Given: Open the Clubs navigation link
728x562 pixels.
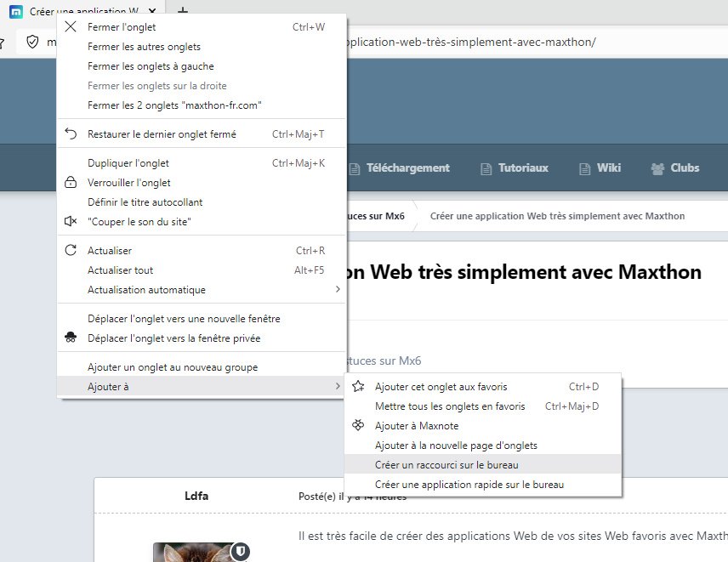Looking at the screenshot, I should tap(685, 168).
